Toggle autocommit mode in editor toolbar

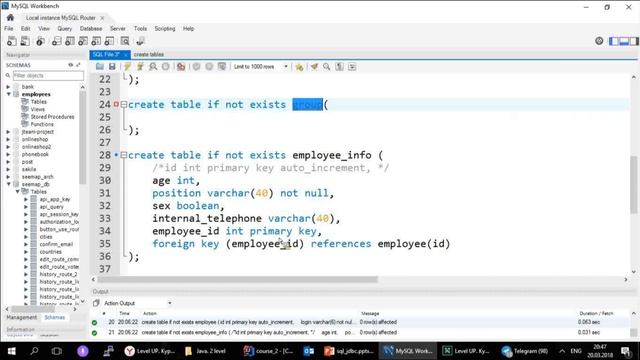222,67
